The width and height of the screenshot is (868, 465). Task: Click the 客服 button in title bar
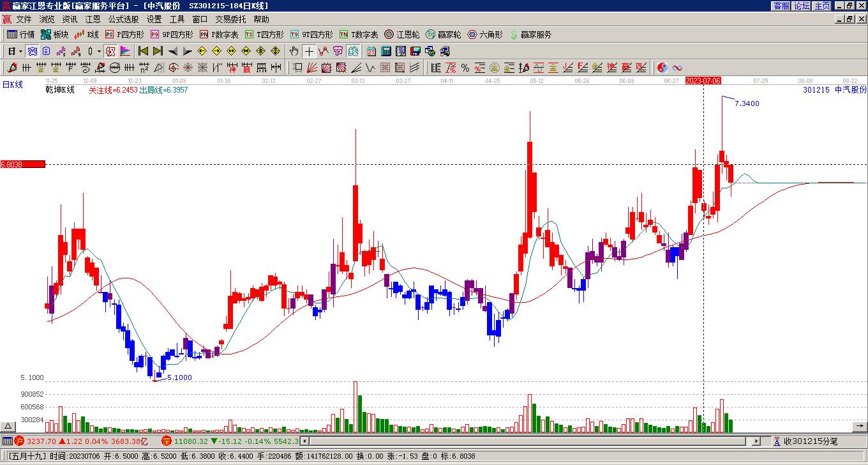coord(781,6)
